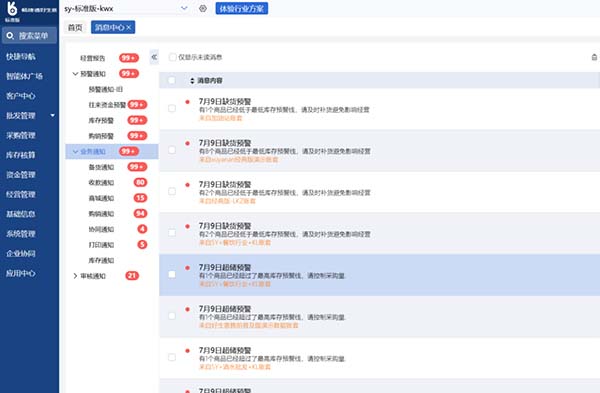
Task: Close the 消息中心 tab with its X
Action: [129, 28]
